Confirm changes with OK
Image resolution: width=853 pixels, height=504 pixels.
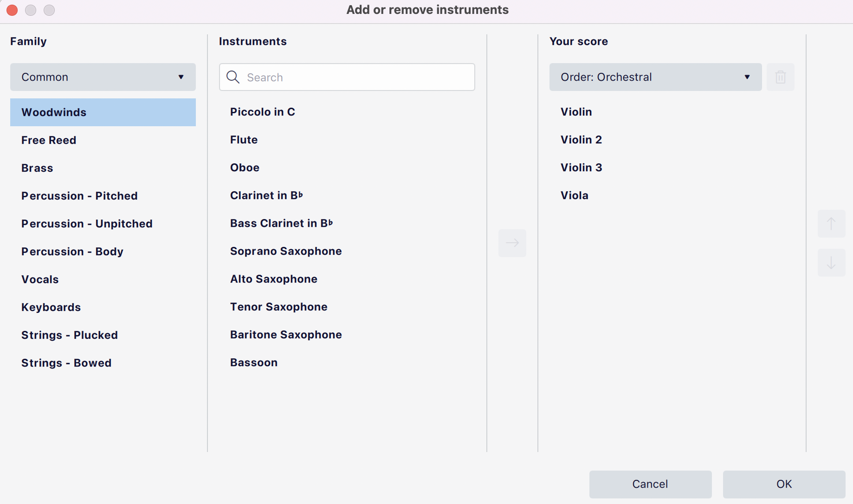(x=783, y=484)
